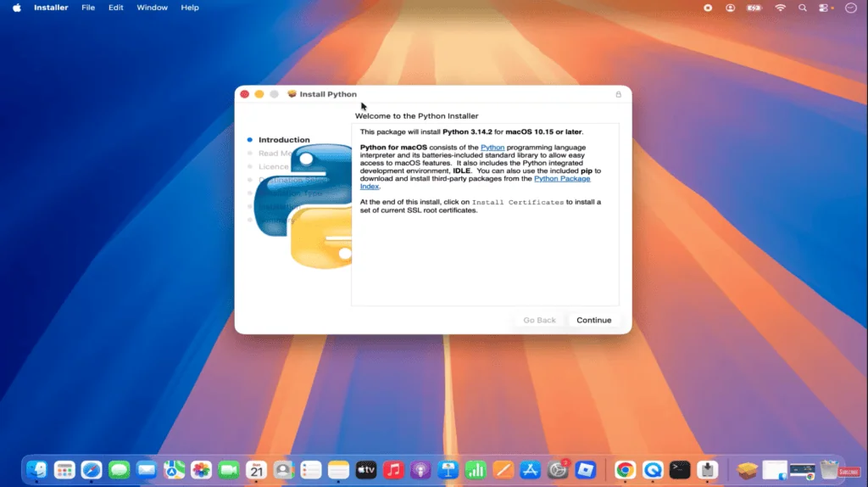Viewport: 868px width, 487px height.
Task: Click the battery status icon
Action: click(x=754, y=8)
